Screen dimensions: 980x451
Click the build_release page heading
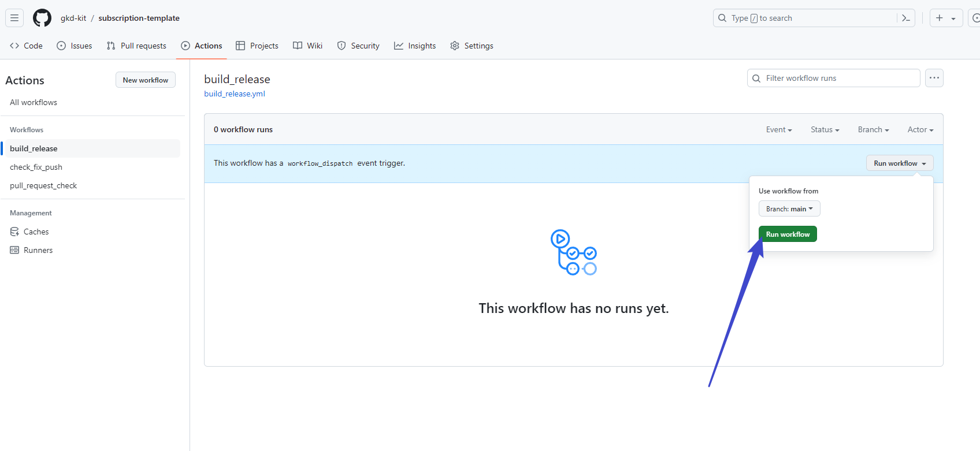[237, 79]
